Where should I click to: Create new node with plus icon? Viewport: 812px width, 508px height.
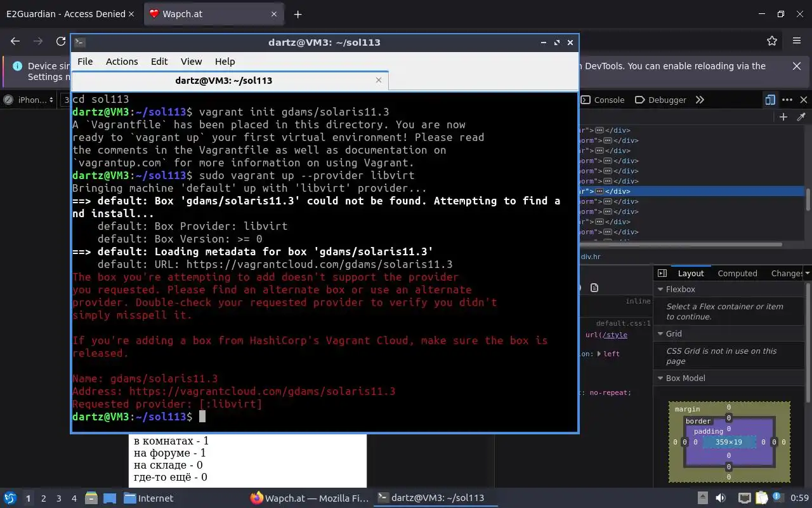(783, 117)
